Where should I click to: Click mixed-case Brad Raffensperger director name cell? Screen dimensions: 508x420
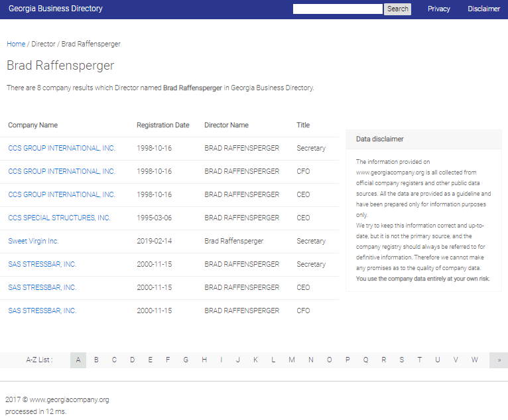(234, 241)
